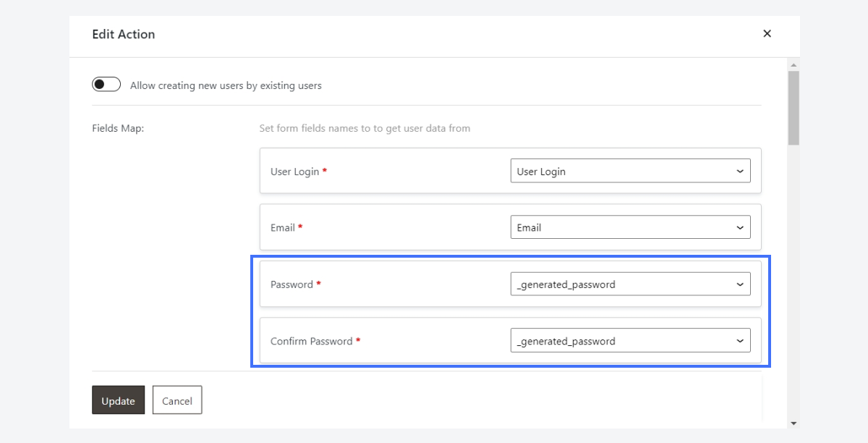Click the "Password" row label

[x=292, y=284]
